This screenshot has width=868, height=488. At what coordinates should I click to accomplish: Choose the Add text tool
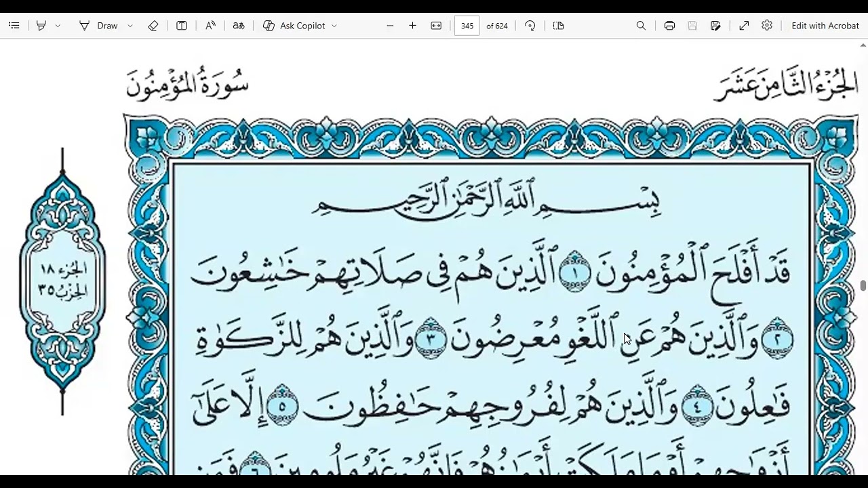[182, 26]
